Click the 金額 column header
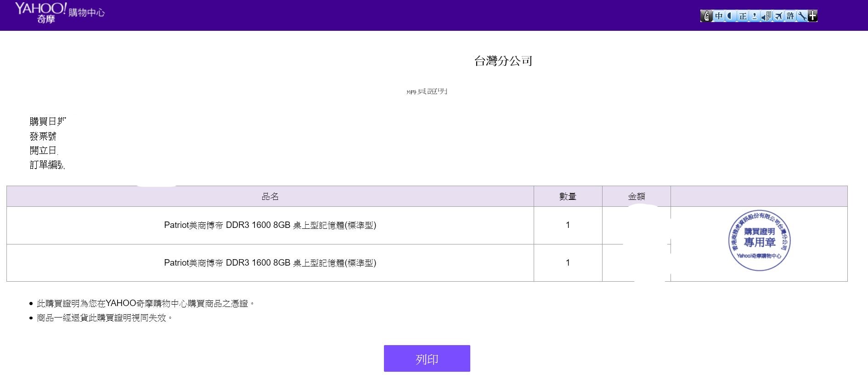This screenshot has height=386, width=868. (637, 196)
